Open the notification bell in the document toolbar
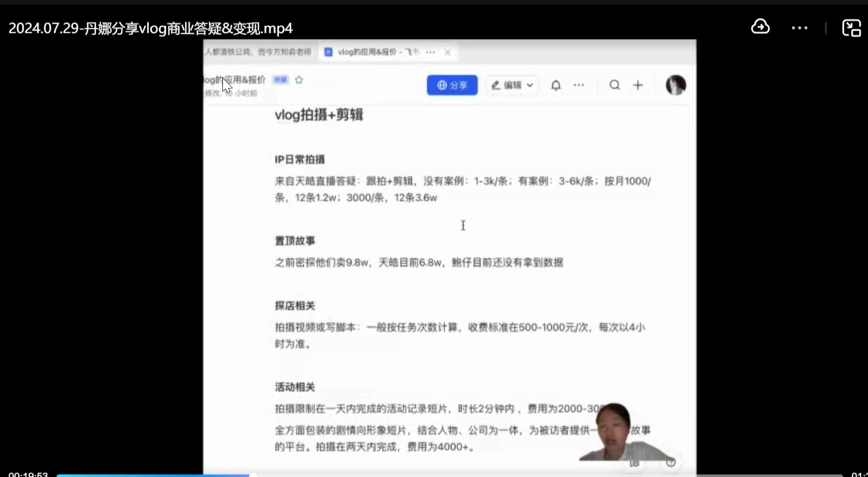The height and width of the screenshot is (477, 868). (556, 85)
